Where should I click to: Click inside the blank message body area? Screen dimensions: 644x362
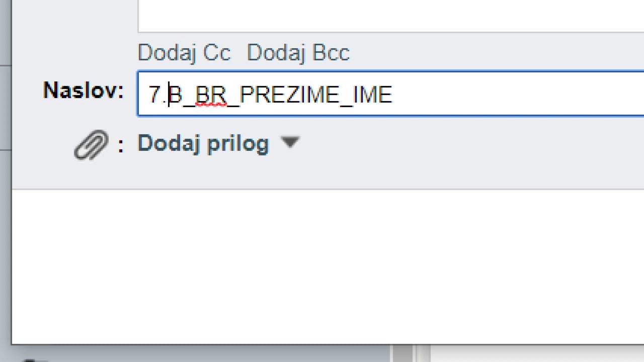coord(327,266)
